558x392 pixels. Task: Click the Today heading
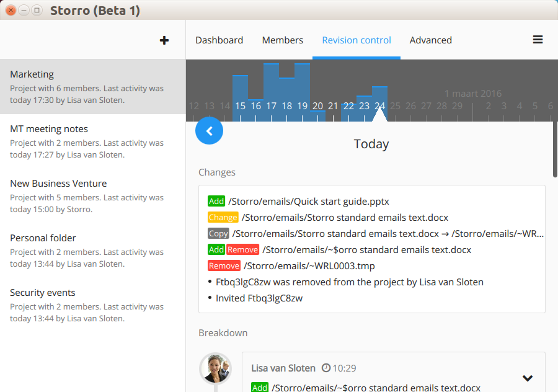[x=371, y=144]
